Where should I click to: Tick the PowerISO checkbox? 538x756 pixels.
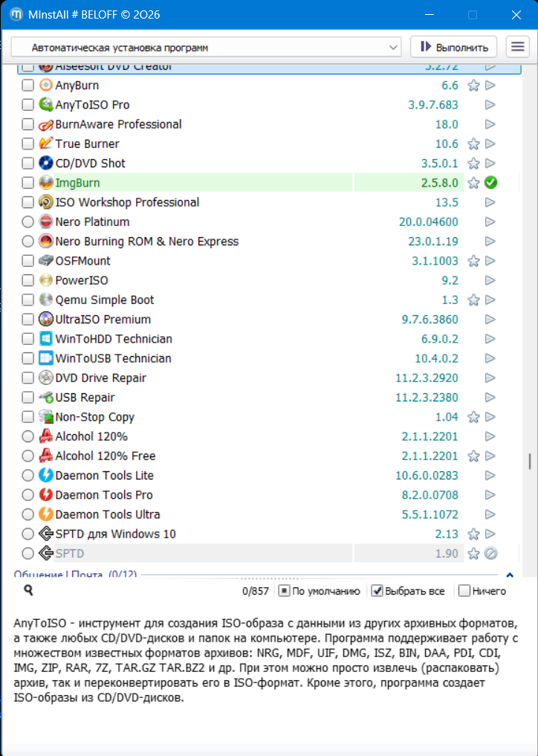pyautogui.click(x=28, y=280)
